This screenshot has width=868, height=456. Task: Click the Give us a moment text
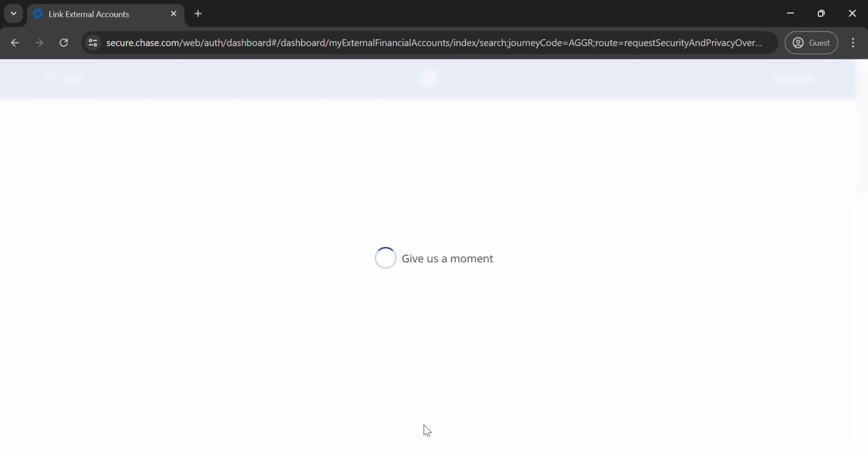pyautogui.click(x=448, y=258)
